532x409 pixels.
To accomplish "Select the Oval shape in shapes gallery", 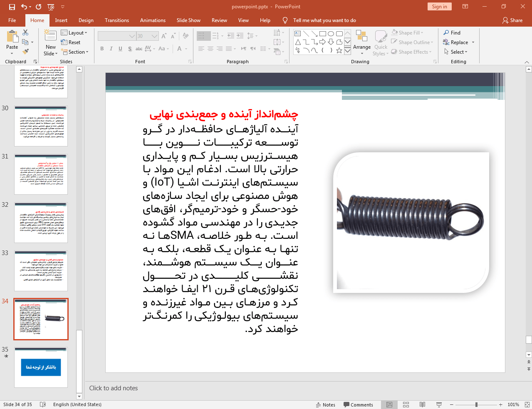I will pyautogui.click(x=331, y=34).
